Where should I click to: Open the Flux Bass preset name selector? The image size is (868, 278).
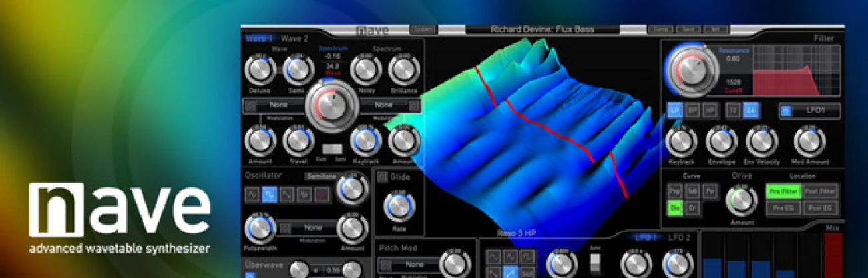coord(542,29)
